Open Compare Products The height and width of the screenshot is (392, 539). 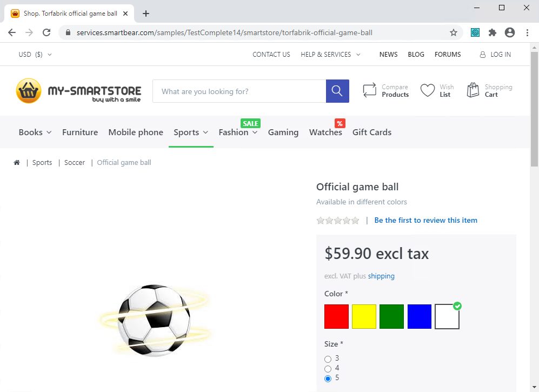[x=385, y=90]
